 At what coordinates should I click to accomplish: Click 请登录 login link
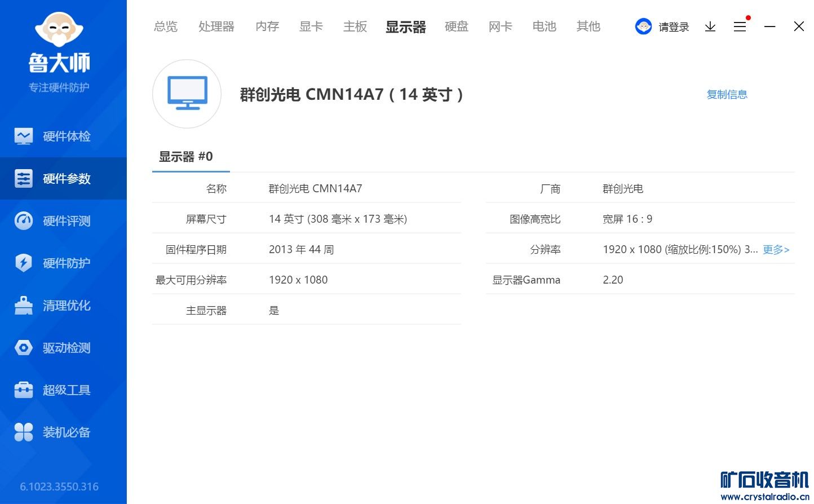tap(674, 27)
